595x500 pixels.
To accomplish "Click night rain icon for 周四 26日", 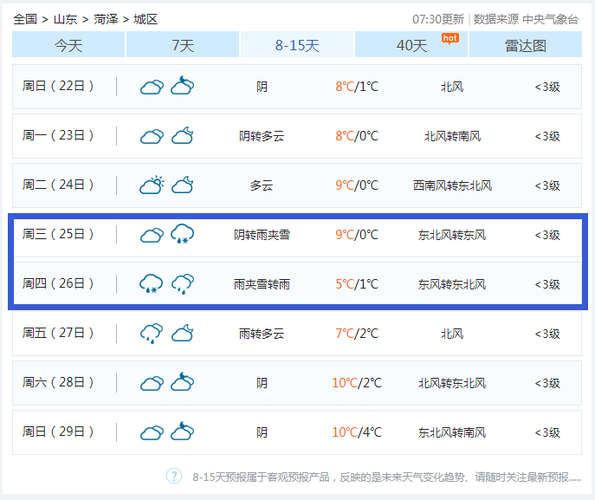I will 183,284.
